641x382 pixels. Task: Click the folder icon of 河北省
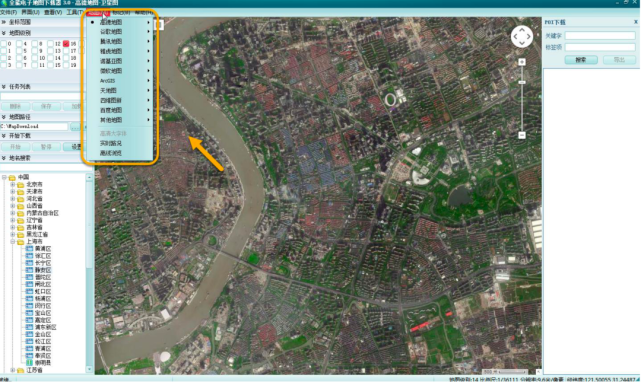[20, 199]
